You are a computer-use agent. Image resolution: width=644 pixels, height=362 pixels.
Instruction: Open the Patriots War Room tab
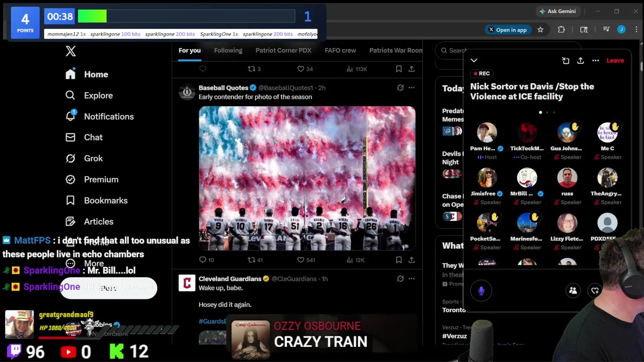[x=396, y=50]
